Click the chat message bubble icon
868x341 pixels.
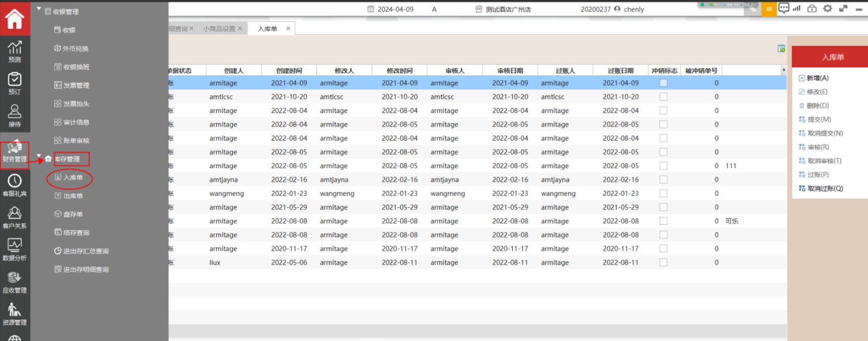[x=783, y=9]
